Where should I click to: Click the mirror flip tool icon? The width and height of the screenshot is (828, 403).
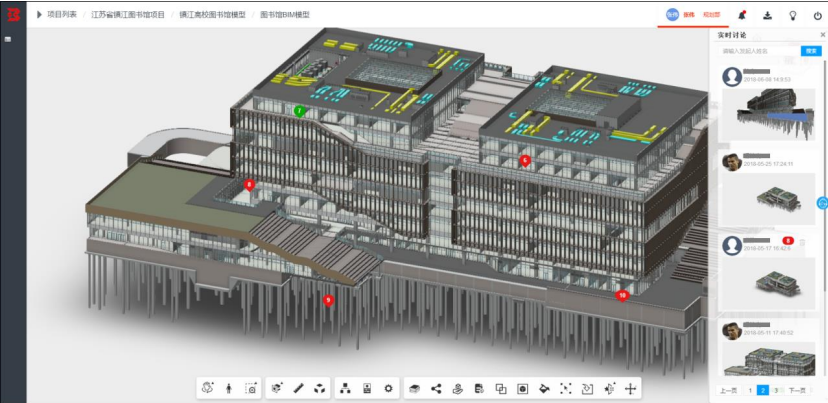[x=609, y=389]
